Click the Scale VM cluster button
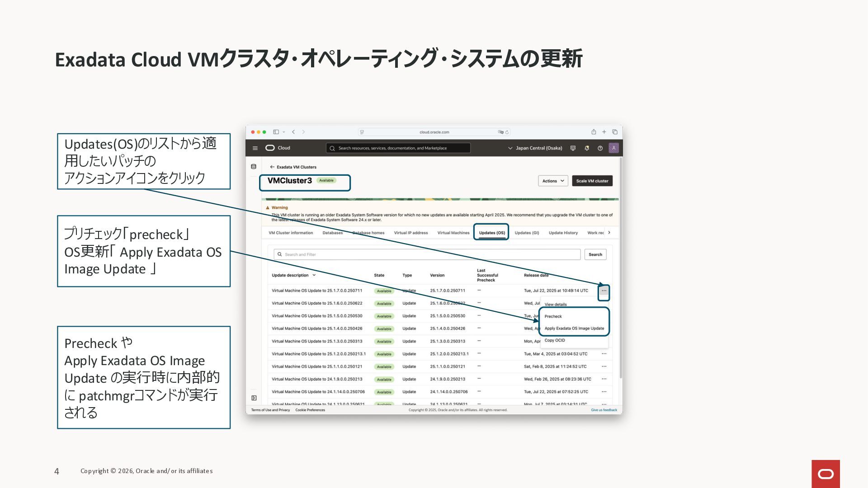The height and width of the screenshot is (488, 868). click(592, 181)
